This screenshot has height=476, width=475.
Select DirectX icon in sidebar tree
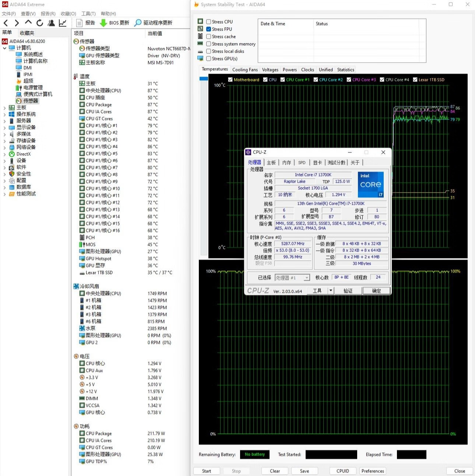12,154
